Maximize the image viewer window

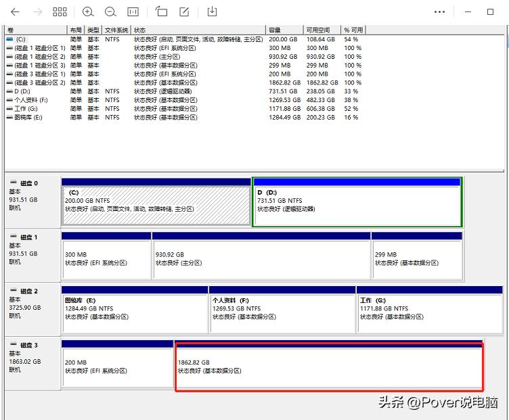(x=490, y=11)
